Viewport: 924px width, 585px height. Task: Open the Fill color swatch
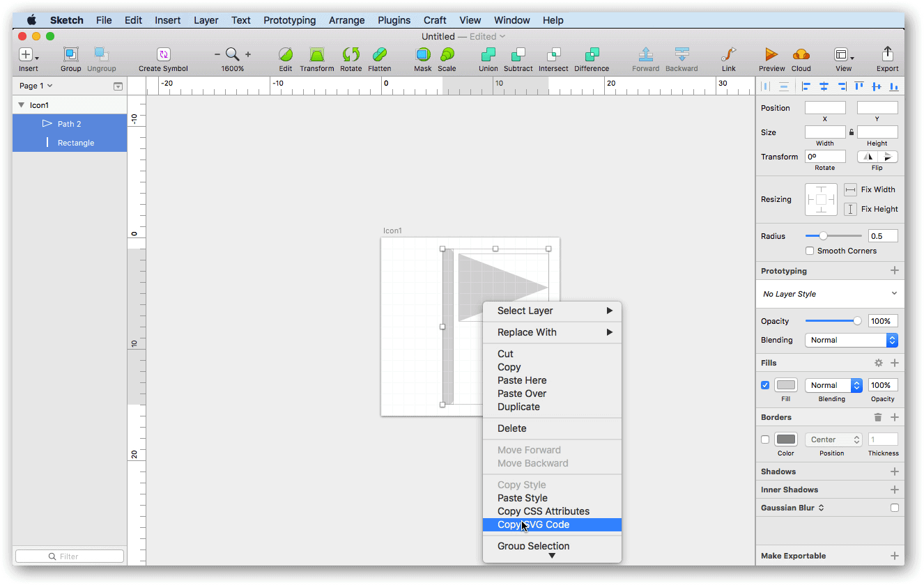(x=786, y=385)
